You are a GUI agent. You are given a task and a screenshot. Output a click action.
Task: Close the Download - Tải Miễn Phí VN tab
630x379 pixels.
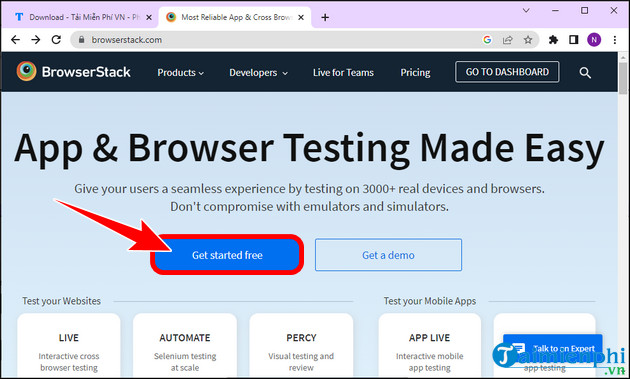click(149, 17)
